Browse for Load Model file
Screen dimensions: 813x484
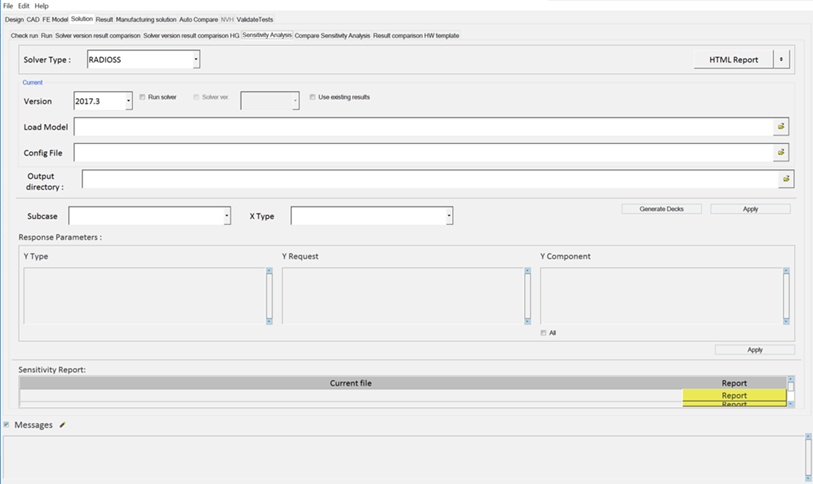[x=782, y=127]
